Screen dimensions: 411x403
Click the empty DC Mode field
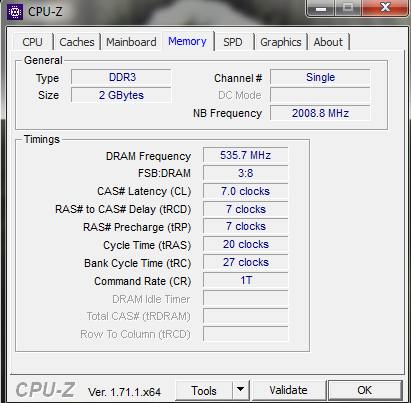coord(320,95)
